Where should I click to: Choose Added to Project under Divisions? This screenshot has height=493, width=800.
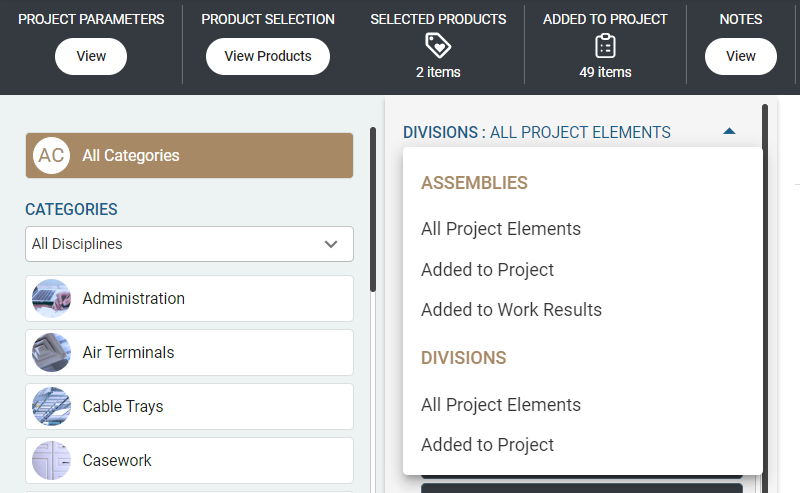[x=487, y=445]
